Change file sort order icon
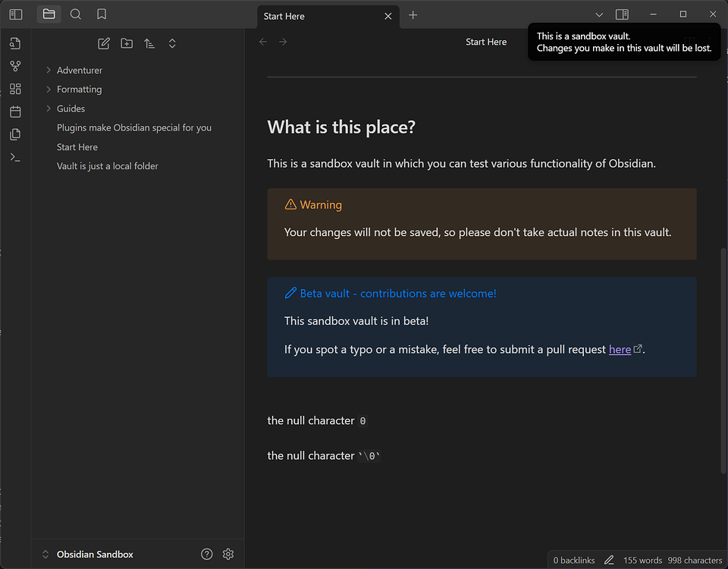728x569 pixels. [x=149, y=44]
